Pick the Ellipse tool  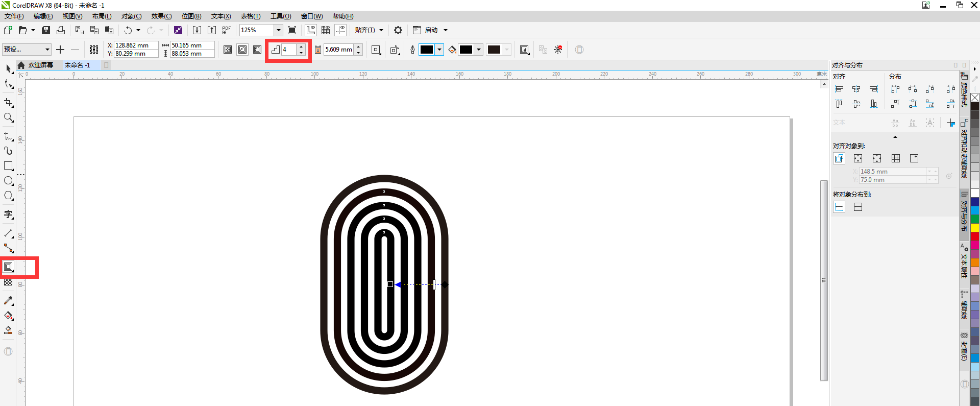pos(9,181)
